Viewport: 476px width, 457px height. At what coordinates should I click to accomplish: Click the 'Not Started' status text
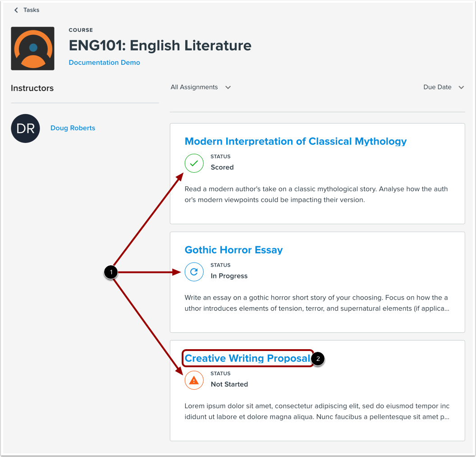pos(229,384)
